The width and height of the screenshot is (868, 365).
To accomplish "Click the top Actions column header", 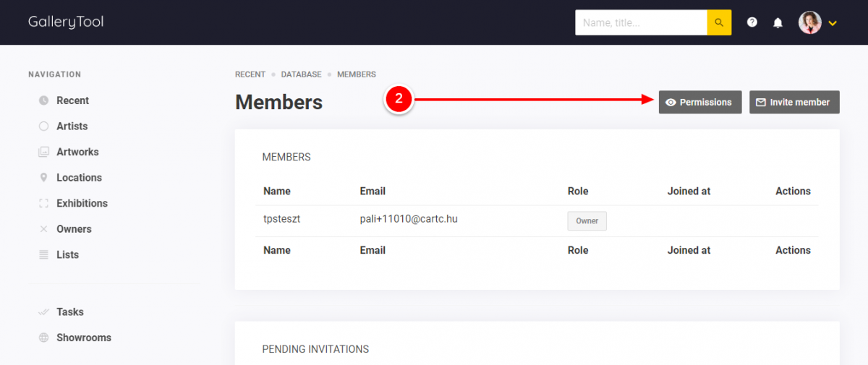I will coord(793,192).
